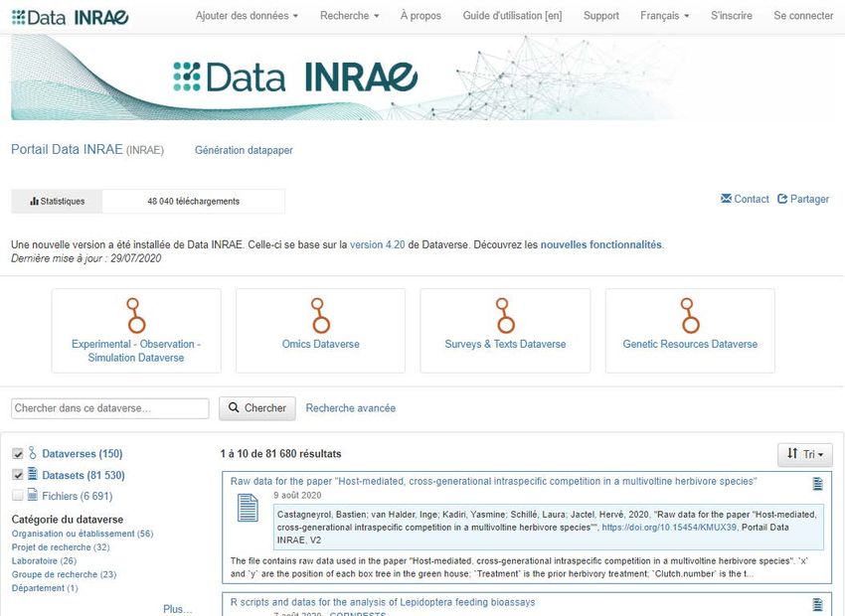This screenshot has height=616, width=845.
Task: Open the Ajouter des données dropdown
Action: click(247, 16)
